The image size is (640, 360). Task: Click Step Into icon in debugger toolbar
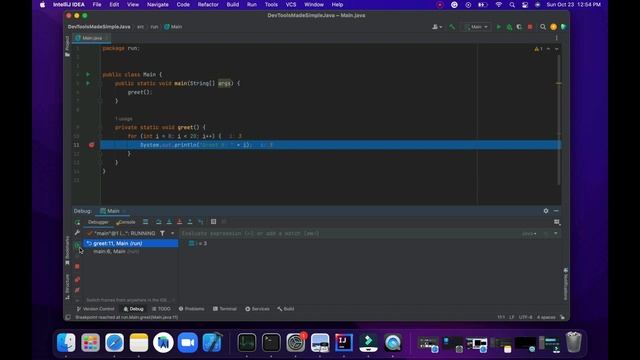click(x=169, y=222)
